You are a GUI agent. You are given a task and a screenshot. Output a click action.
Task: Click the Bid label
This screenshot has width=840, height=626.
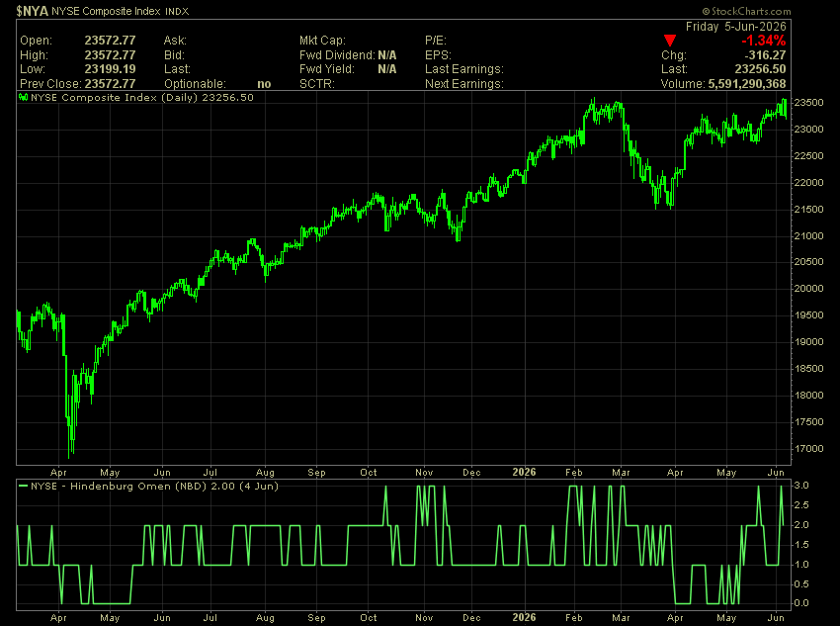click(x=174, y=55)
